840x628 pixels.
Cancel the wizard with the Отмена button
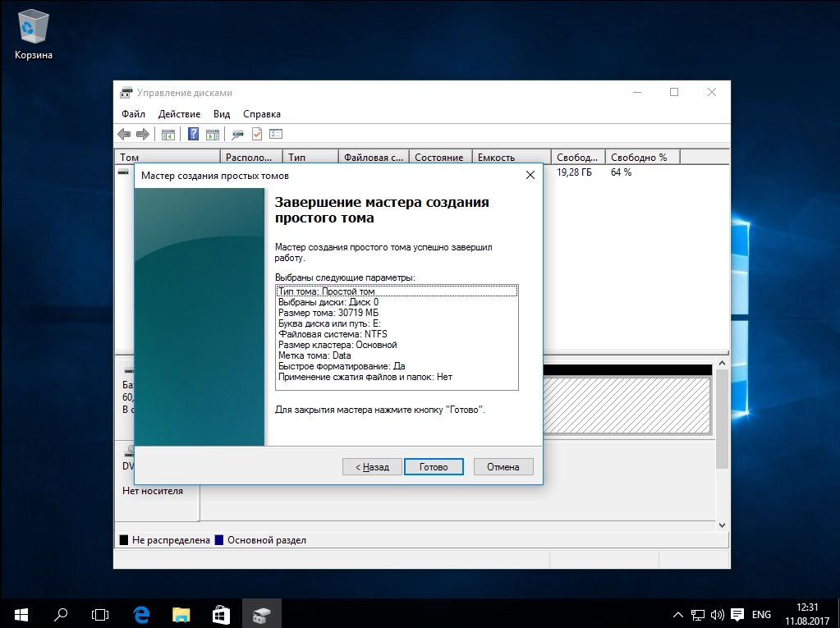coord(503,466)
